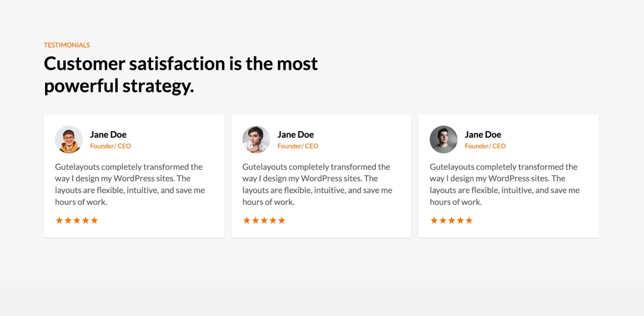Click the fifth star in the right card's rating
The height and width of the screenshot is (316, 644).
pyautogui.click(x=469, y=221)
